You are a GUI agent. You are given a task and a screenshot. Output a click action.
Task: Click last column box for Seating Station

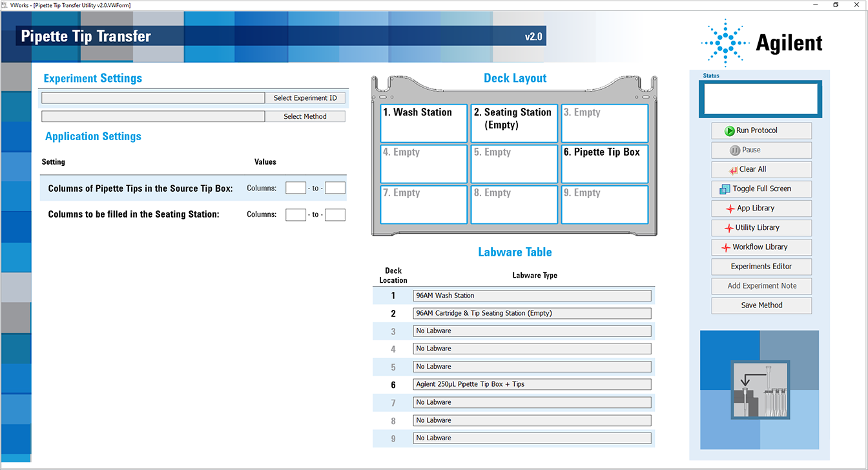pos(335,214)
